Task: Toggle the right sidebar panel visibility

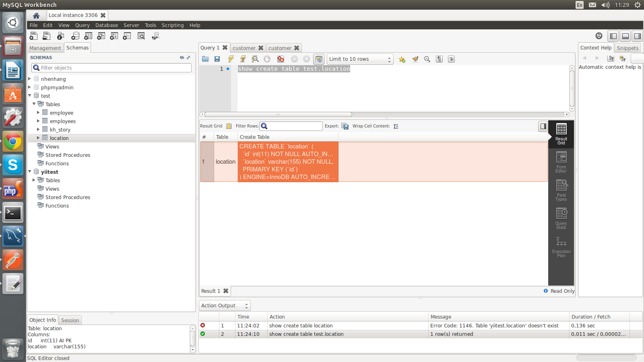Action: 637,36
